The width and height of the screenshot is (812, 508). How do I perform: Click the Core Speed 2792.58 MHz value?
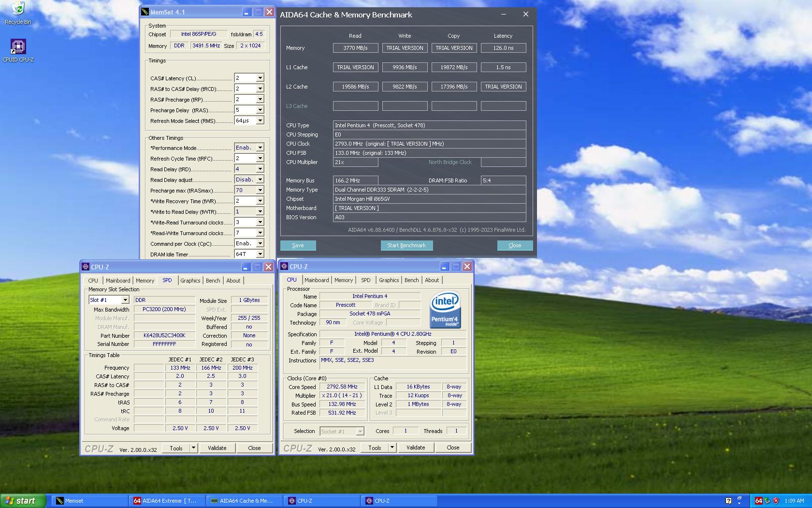pyautogui.click(x=342, y=387)
